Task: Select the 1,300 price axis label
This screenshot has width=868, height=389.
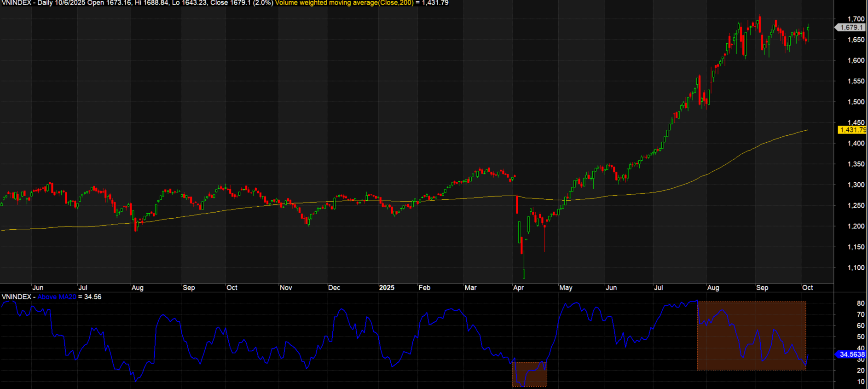Action: (x=856, y=185)
